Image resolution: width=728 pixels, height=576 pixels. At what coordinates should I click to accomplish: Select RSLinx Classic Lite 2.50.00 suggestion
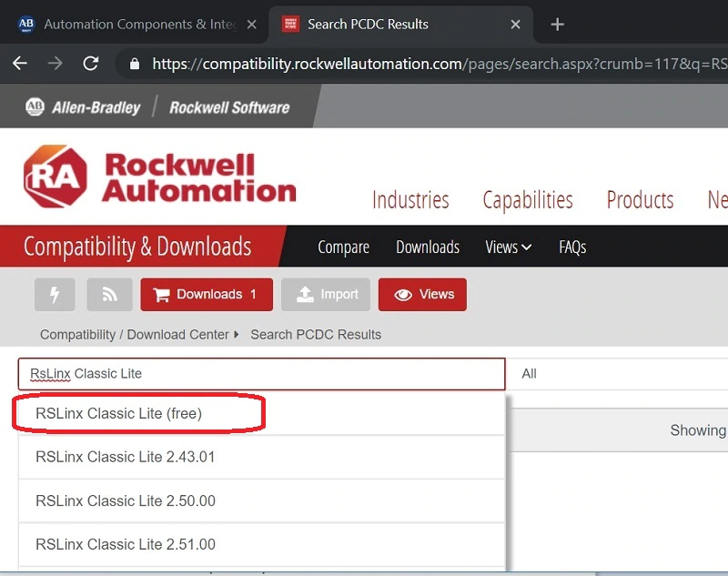pyautogui.click(x=261, y=500)
